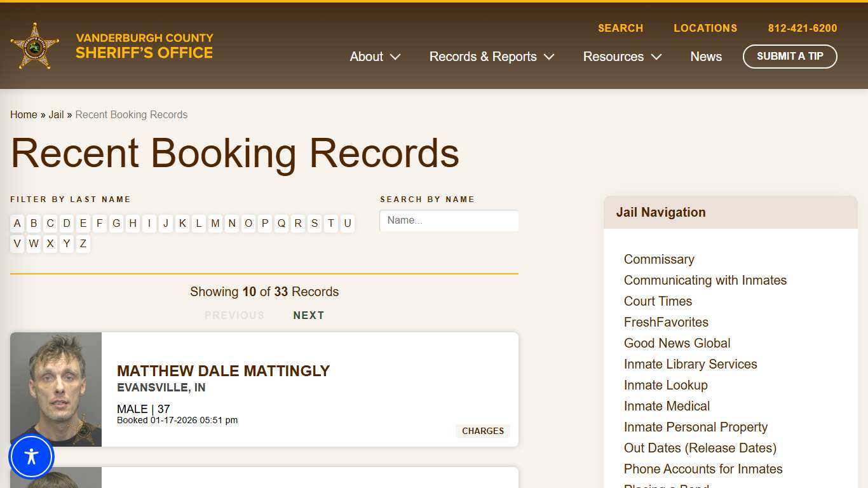Call 812-421-6200 via the header link
This screenshot has height=488, width=868.
pos(803,28)
